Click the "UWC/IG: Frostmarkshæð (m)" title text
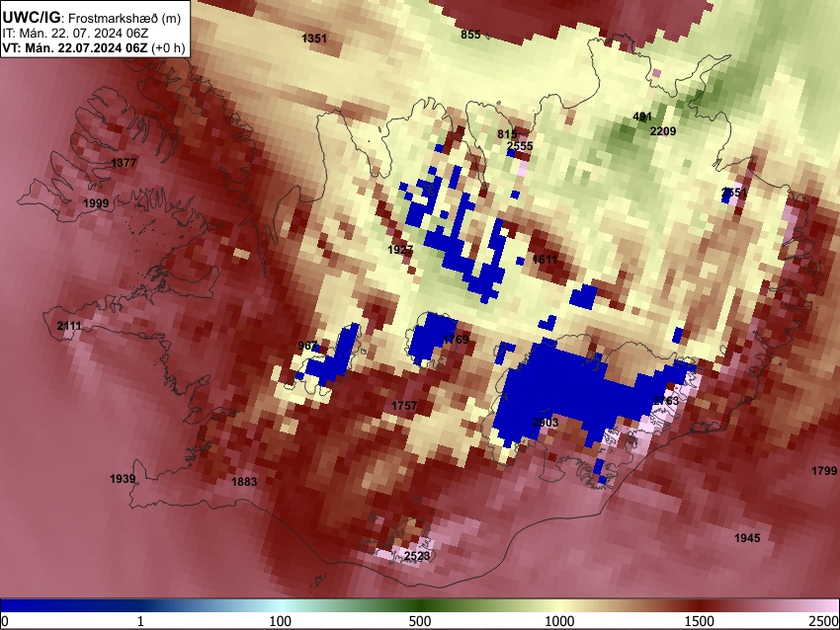Screen dimensions: 840x630 92,18
